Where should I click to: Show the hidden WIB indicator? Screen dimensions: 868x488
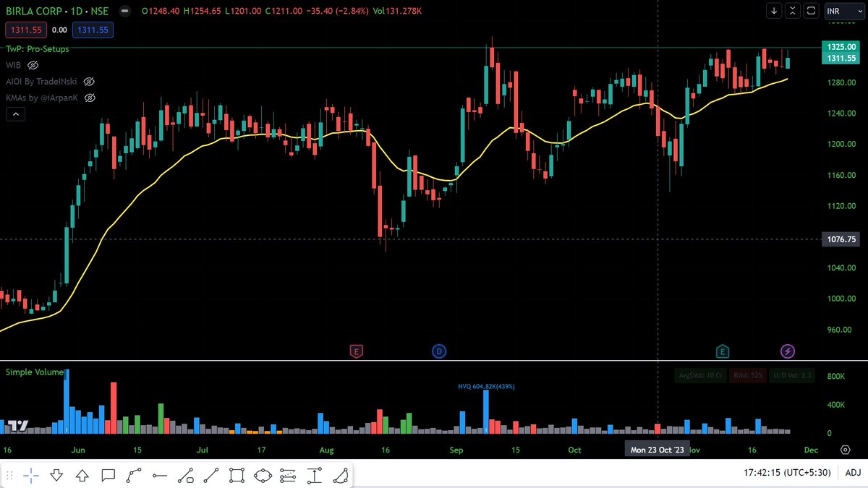coord(33,65)
